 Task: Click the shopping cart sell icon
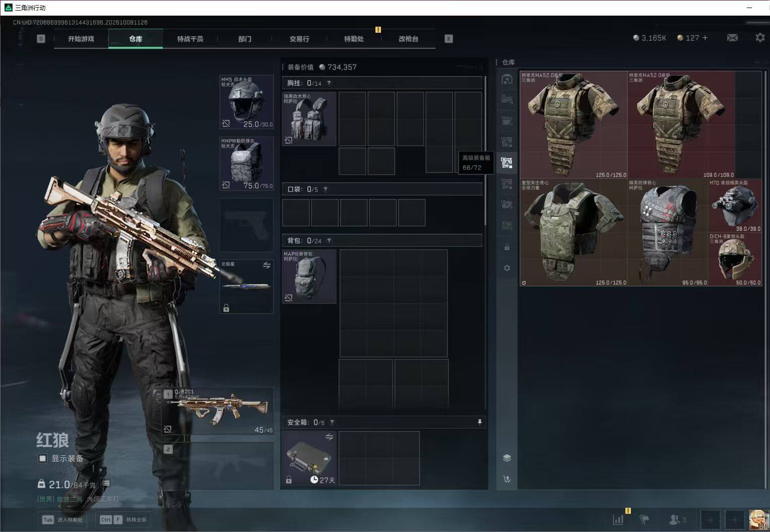click(507, 479)
